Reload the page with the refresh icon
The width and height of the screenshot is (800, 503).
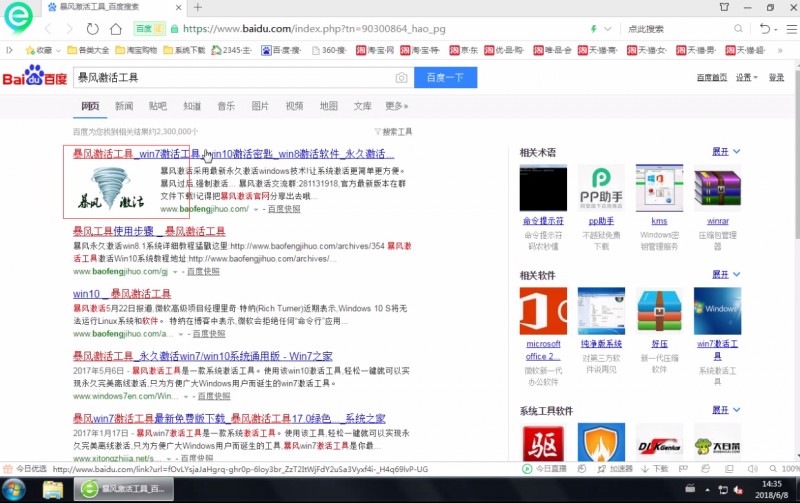pos(92,29)
